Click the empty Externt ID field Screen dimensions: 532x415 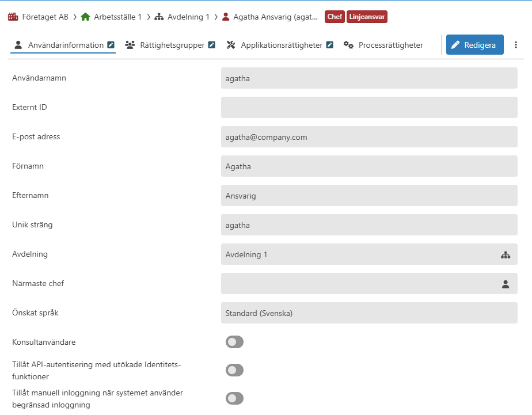pyautogui.click(x=369, y=108)
